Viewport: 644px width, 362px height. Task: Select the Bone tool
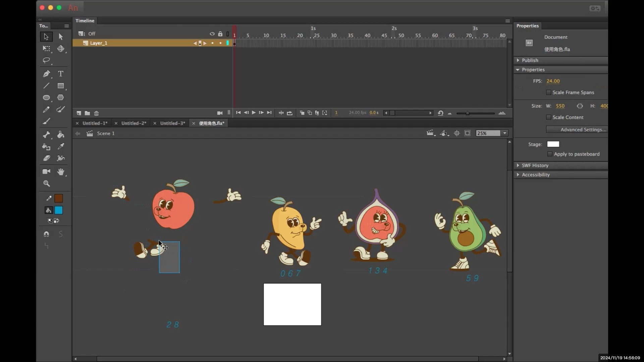tap(46, 135)
